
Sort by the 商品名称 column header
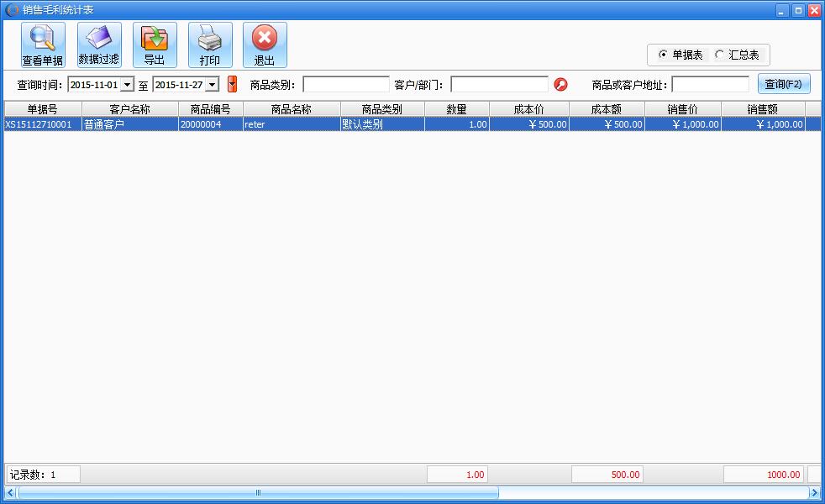tap(292, 109)
